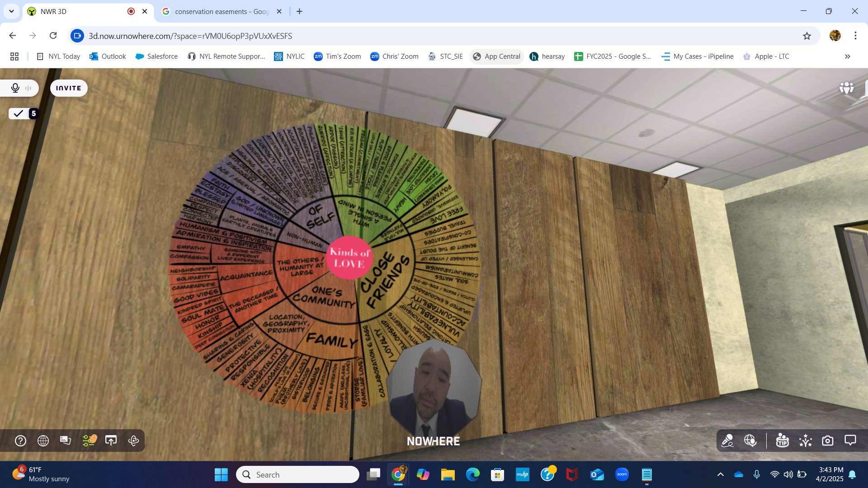Click the screen share upload icon
The image size is (868, 488).
[111, 441]
